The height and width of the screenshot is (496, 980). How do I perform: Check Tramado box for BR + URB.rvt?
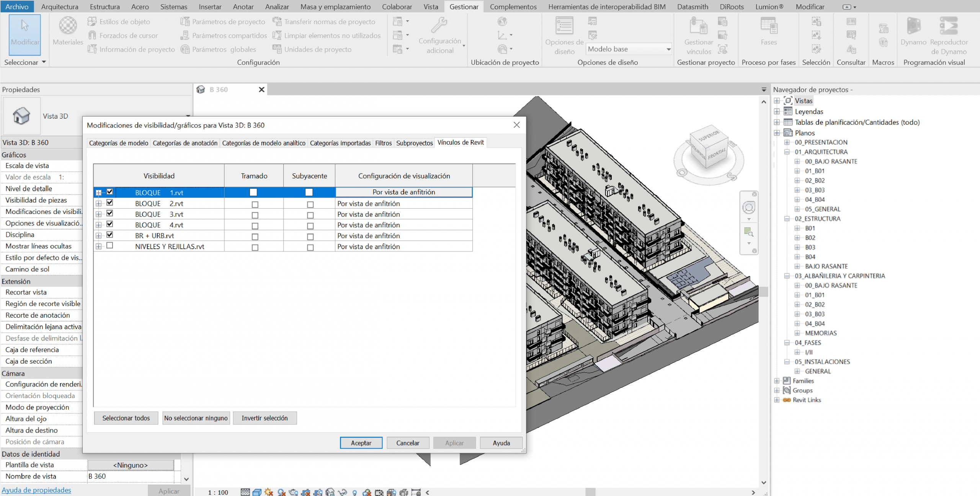pos(255,237)
